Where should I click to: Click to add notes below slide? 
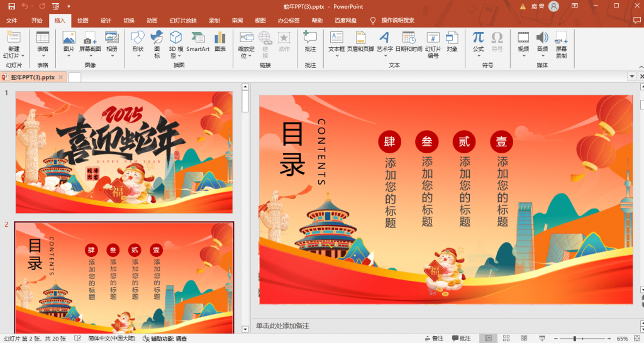pyautogui.click(x=440, y=325)
